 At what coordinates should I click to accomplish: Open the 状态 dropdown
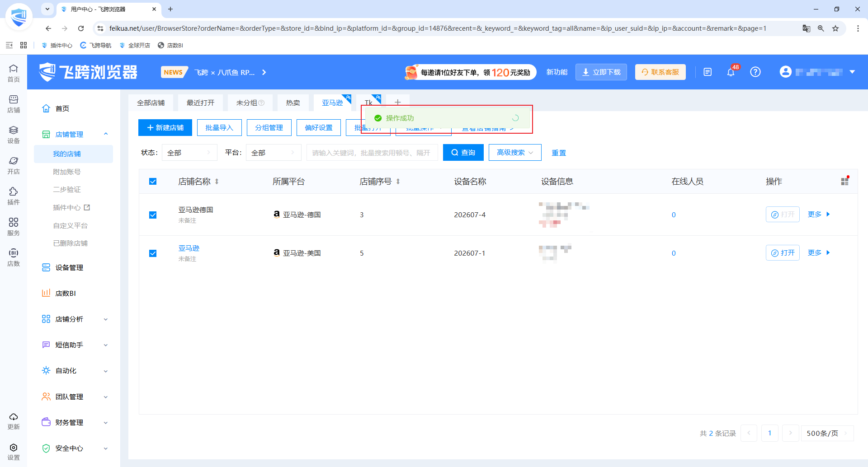click(189, 153)
